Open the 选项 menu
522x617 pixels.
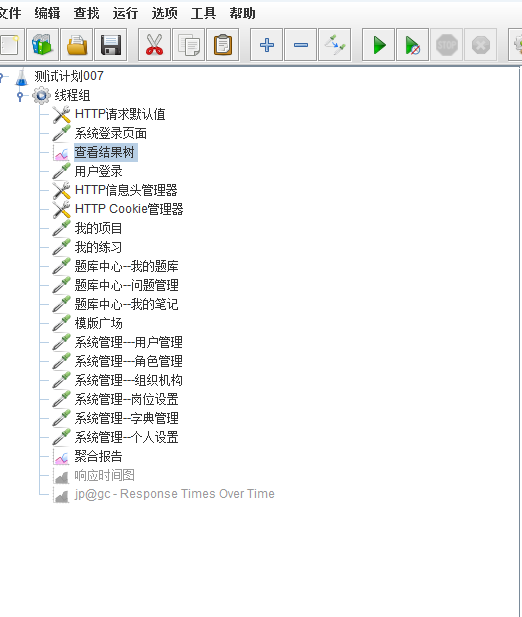coord(164,13)
